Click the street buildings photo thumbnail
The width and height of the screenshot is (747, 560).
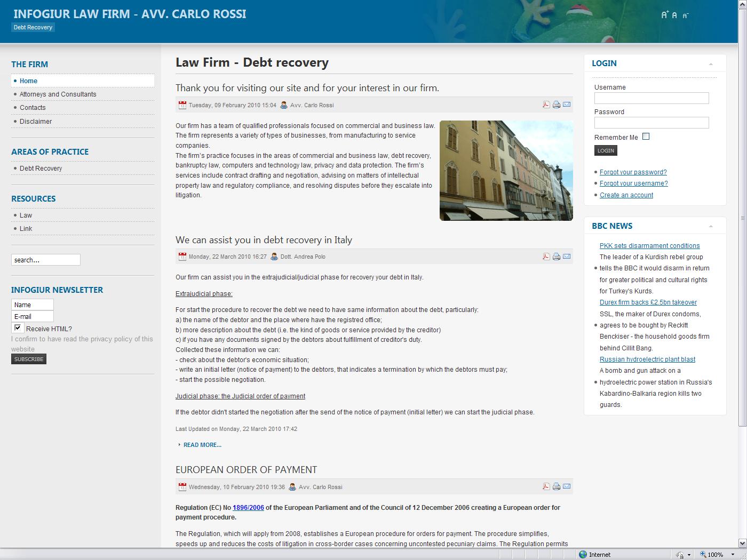click(x=506, y=170)
